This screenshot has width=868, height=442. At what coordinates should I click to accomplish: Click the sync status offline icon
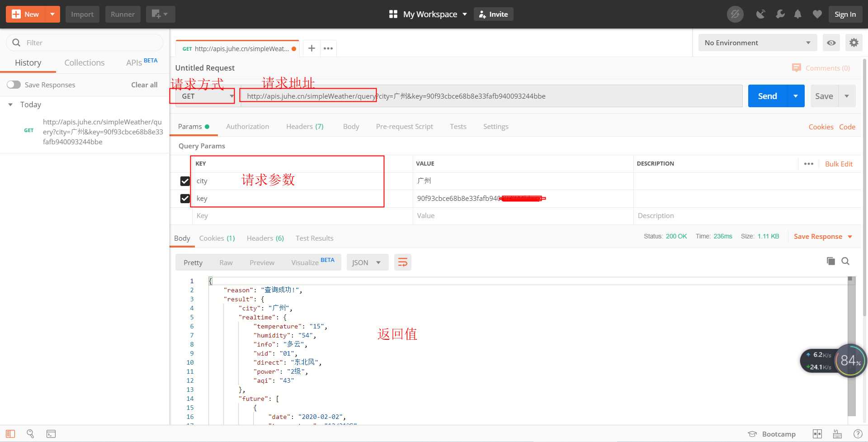[x=735, y=14]
